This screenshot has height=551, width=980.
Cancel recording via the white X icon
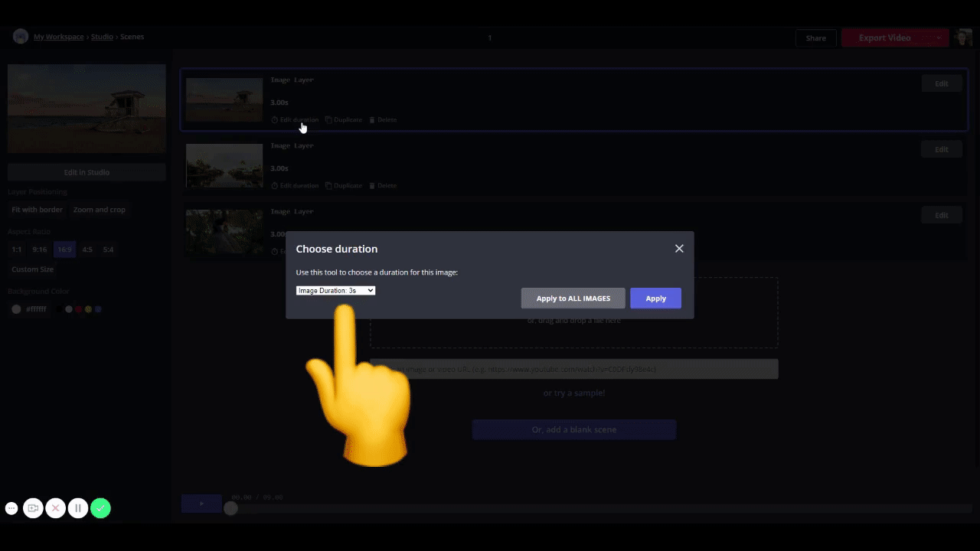[x=55, y=508]
